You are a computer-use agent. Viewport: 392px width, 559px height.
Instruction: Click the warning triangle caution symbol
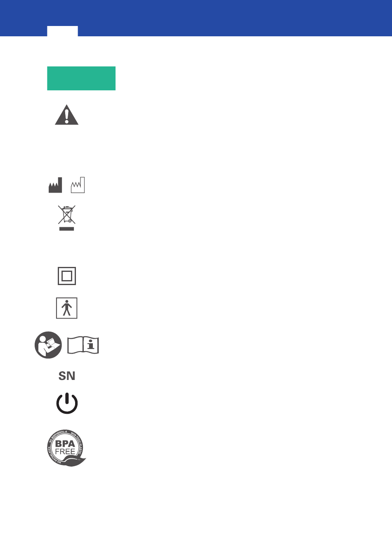click(66, 115)
